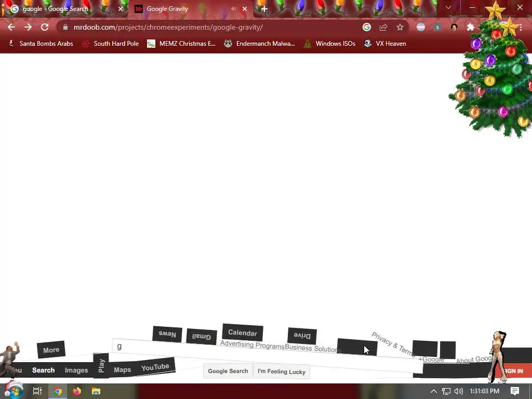This screenshot has width=532, height=399.
Task: Open Task View on the taskbar
Action: pos(37,391)
